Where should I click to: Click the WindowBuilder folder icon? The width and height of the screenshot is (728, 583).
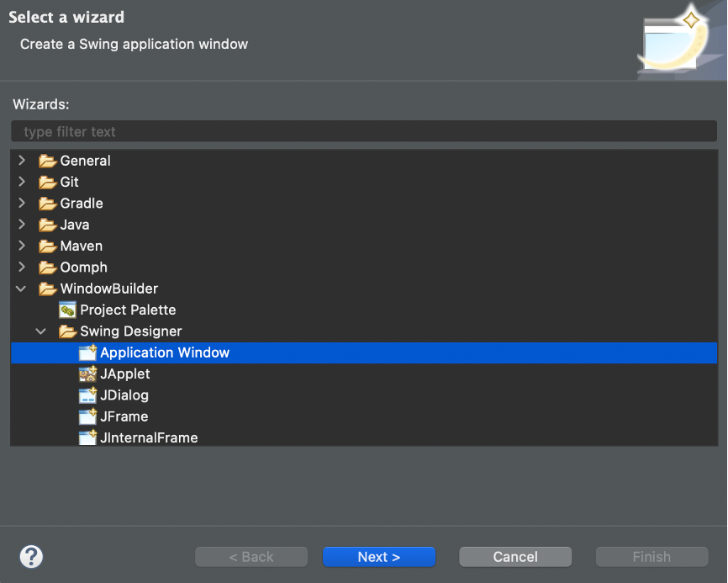(x=47, y=289)
